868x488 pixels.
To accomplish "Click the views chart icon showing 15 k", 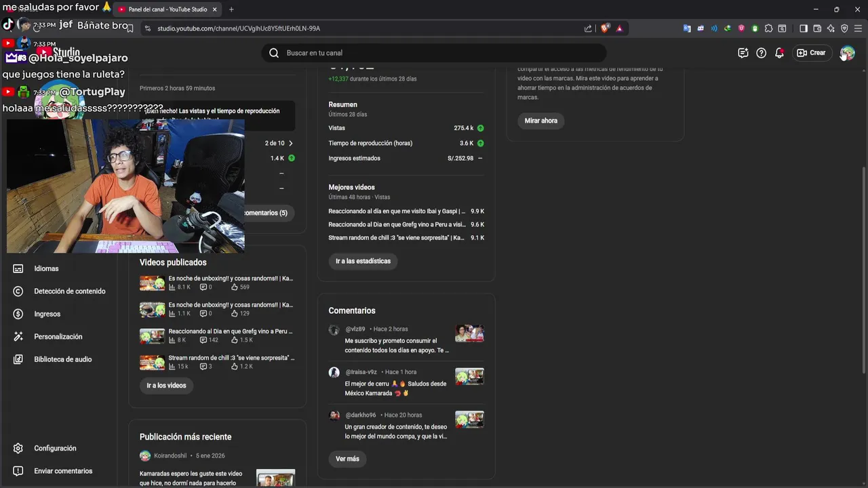I will coord(172,367).
